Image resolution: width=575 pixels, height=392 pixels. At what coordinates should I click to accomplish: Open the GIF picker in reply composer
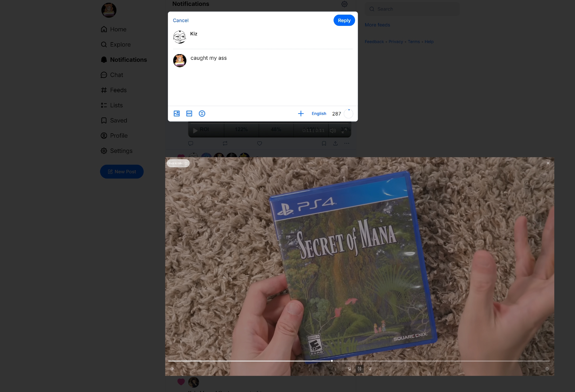tap(189, 114)
